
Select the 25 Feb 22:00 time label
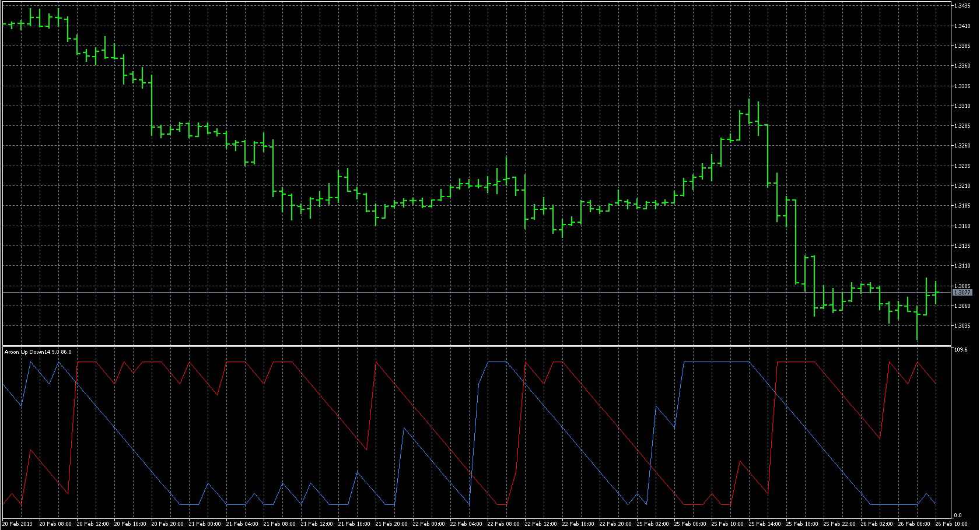(839, 524)
